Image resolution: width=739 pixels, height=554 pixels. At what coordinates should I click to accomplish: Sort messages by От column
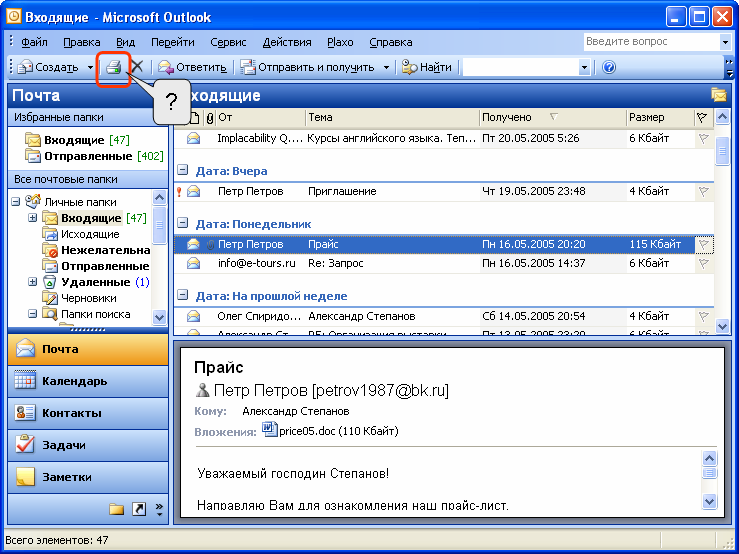tap(261, 117)
